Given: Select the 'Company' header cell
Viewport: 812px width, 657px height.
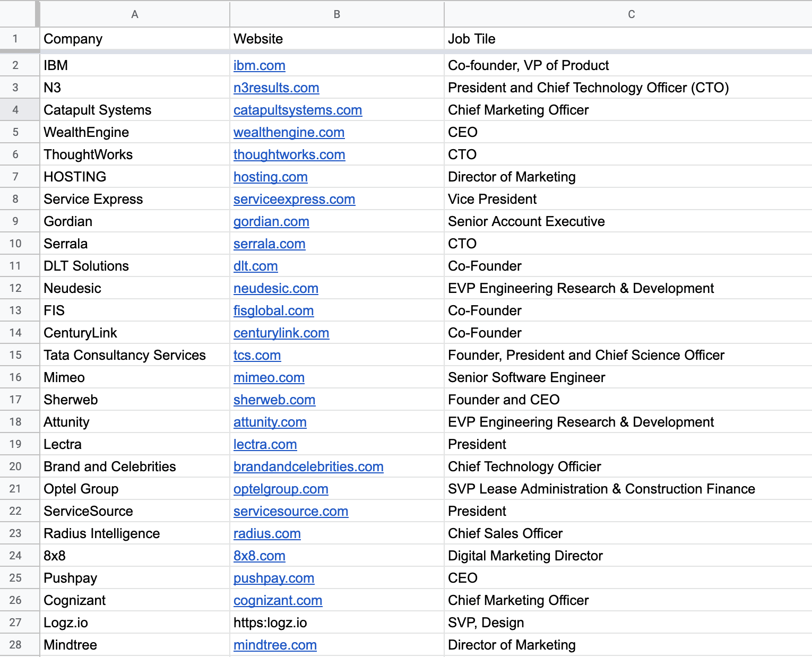Looking at the screenshot, I should [x=135, y=39].
